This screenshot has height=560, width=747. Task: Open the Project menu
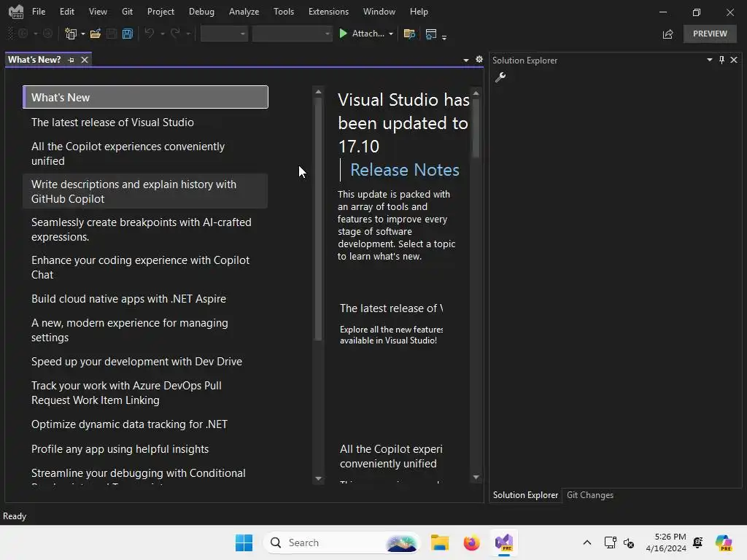pos(160,12)
